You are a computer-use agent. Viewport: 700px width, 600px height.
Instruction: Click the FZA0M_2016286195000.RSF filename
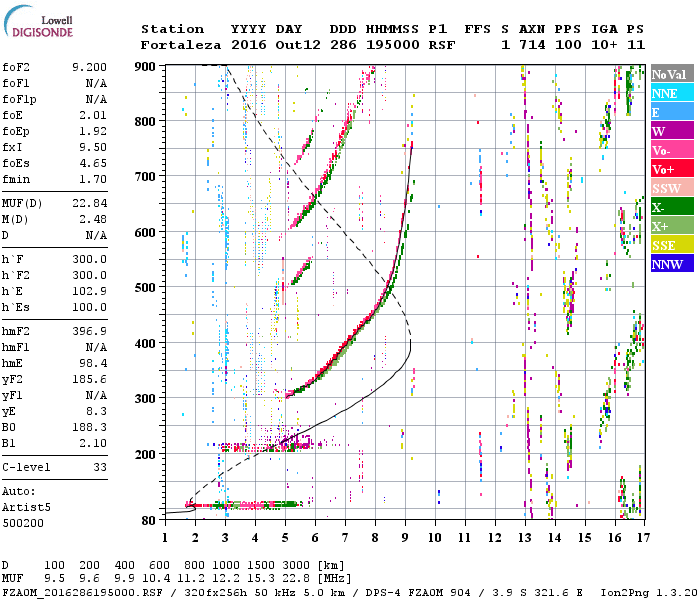(x=82, y=592)
